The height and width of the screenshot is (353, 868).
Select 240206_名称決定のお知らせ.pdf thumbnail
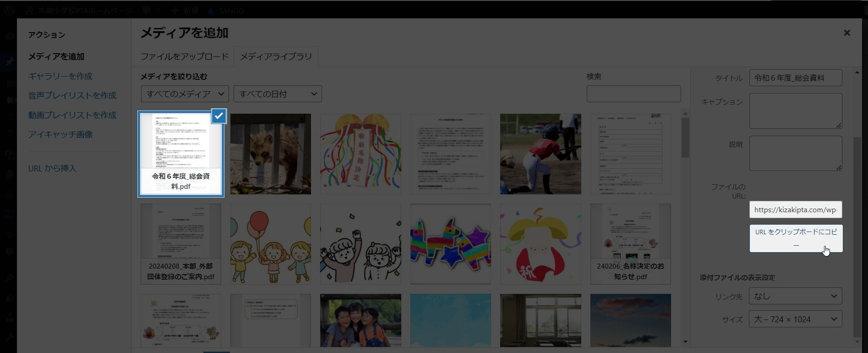pyautogui.click(x=630, y=244)
